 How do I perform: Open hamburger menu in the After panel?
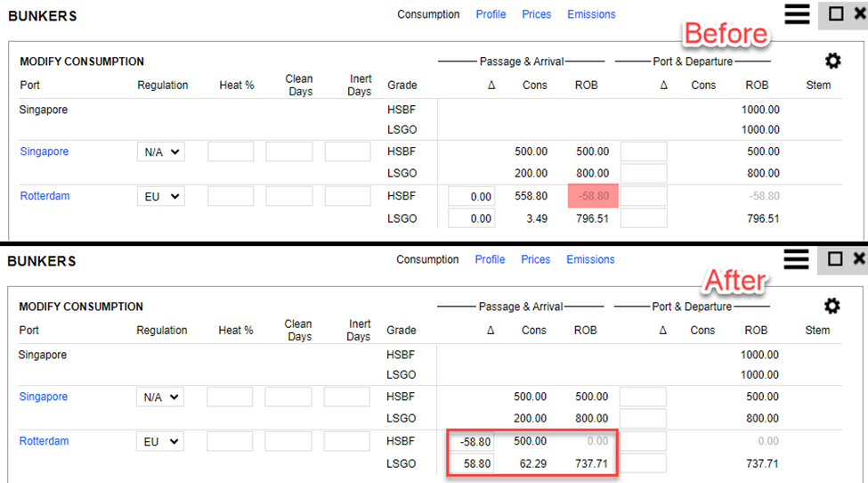[x=797, y=259]
